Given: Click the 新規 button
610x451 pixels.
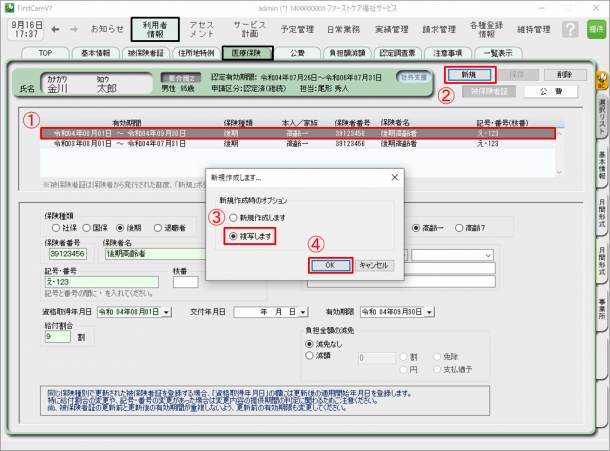Looking at the screenshot, I should [468, 75].
